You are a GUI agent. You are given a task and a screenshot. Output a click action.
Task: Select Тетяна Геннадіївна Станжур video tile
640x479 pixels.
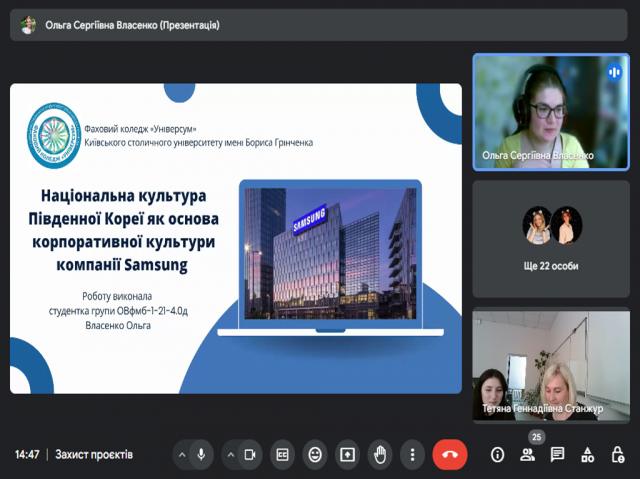pos(551,365)
